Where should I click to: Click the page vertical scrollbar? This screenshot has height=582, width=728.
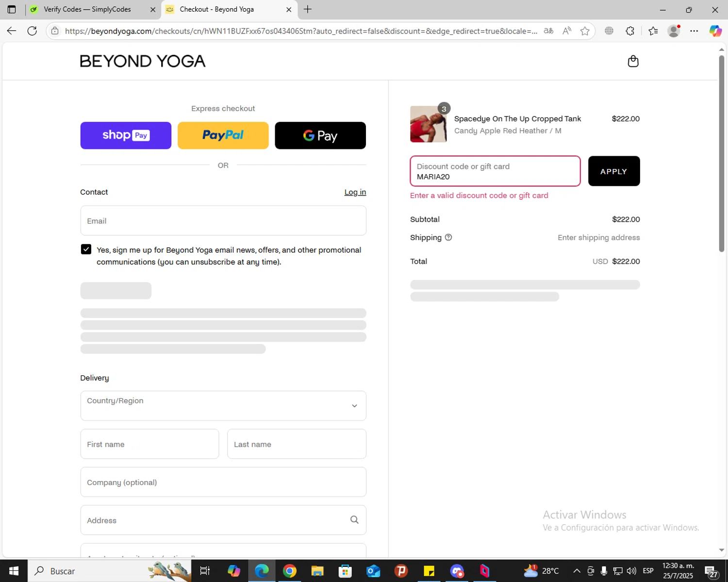pyautogui.click(x=722, y=154)
